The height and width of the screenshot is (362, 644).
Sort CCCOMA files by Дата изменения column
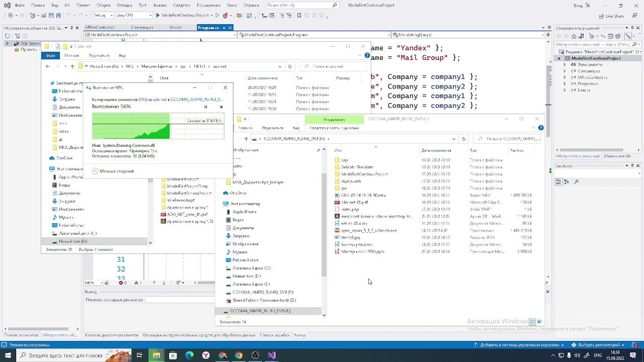(436, 150)
